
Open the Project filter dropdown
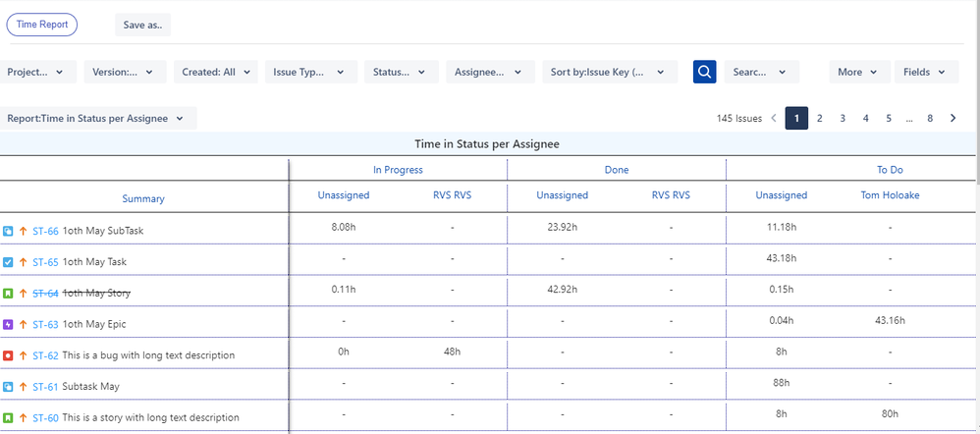pos(37,72)
